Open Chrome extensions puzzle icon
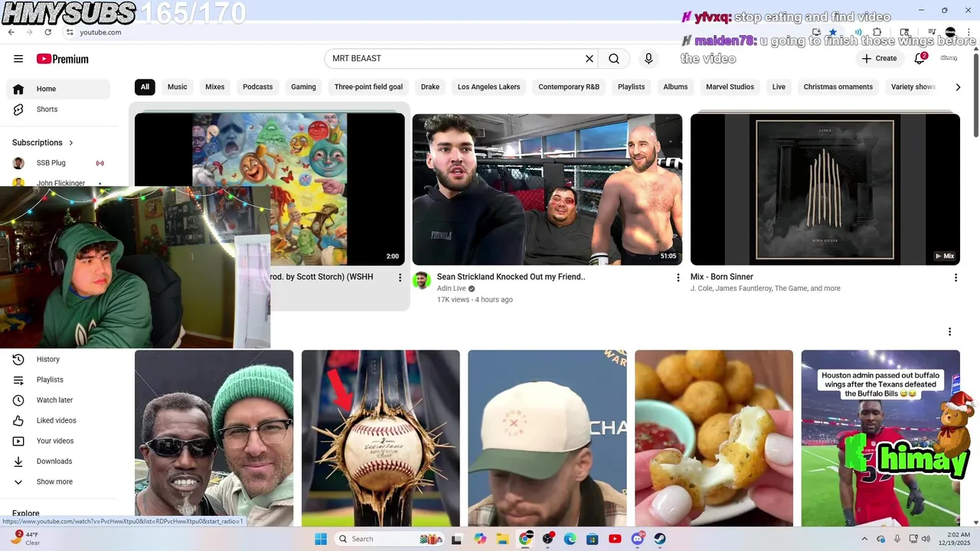Viewport: 980px width, 551px height. tap(877, 32)
